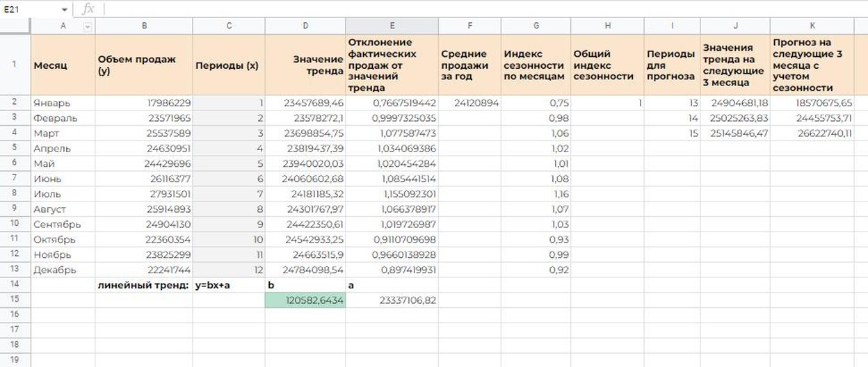Click forecast value 18570675,65
The width and height of the screenshot is (868, 367).
click(x=812, y=103)
